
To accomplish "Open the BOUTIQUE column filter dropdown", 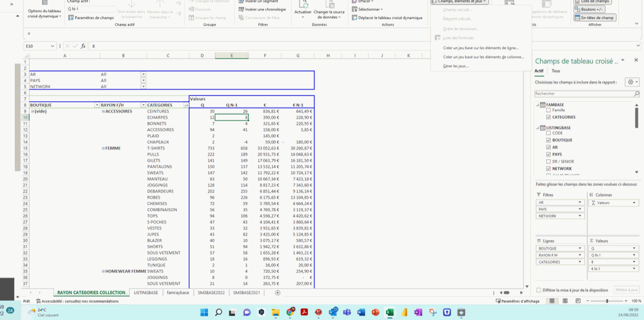I will 97,105.
